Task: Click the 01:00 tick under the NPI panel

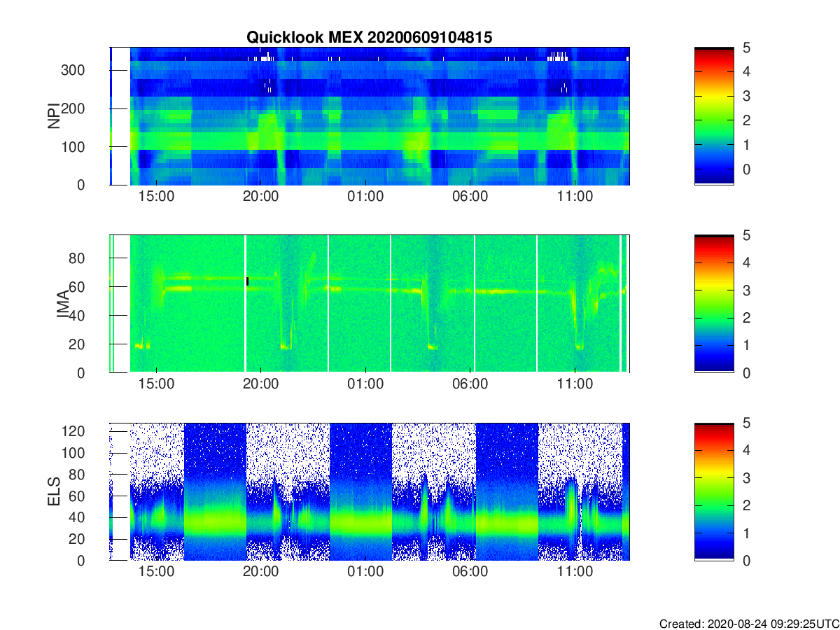Action: pos(365,197)
